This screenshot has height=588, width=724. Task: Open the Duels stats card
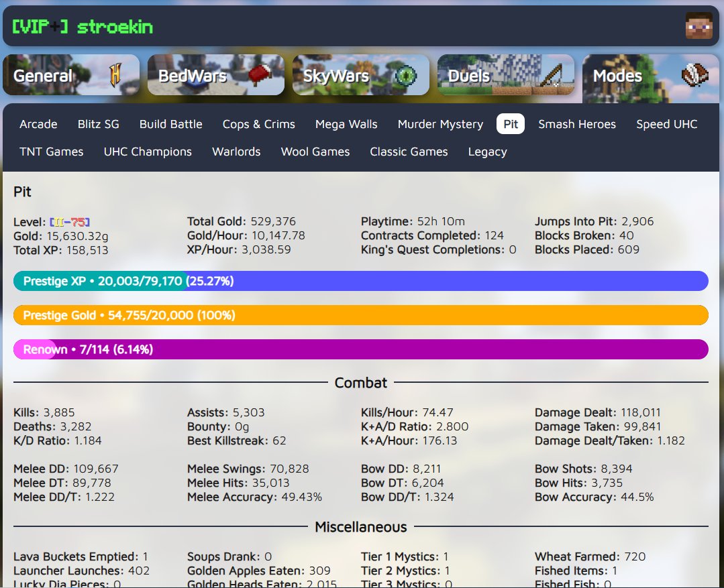[x=506, y=75]
